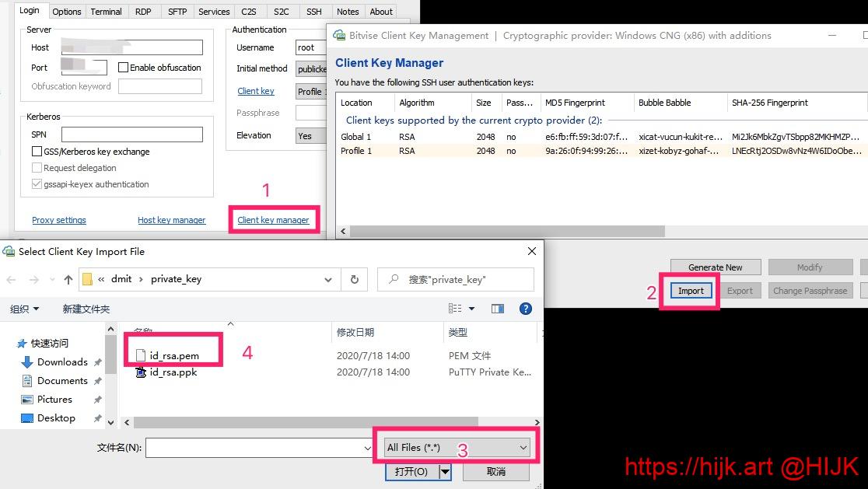Toggle GSS/Kerberos key exchange checkbox
The height and width of the screenshot is (489, 868).
pos(37,152)
